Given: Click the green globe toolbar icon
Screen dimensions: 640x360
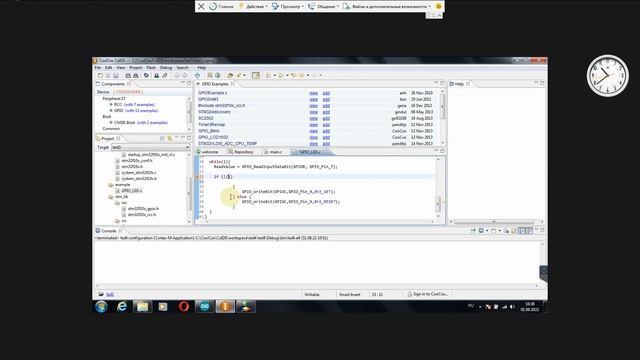Looking at the screenshot, I should pos(218,76).
